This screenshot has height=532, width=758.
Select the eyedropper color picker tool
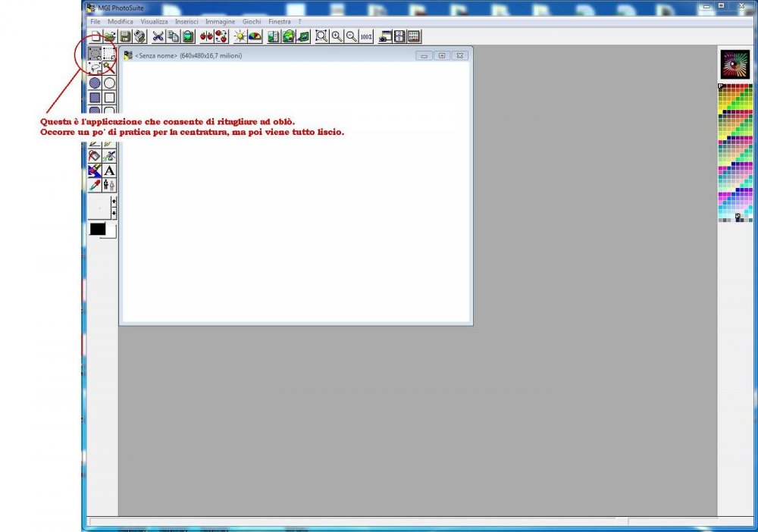click(x=95, y=185)
